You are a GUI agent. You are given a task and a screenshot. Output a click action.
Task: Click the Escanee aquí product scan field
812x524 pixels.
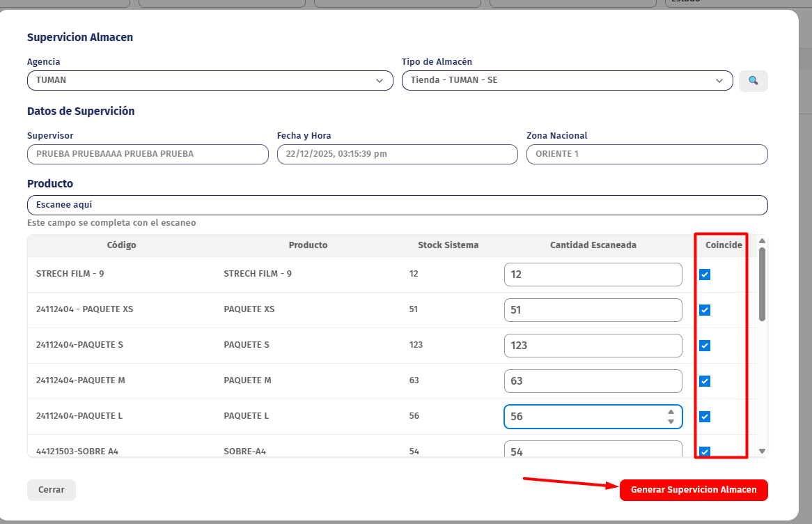pos(397,206)
